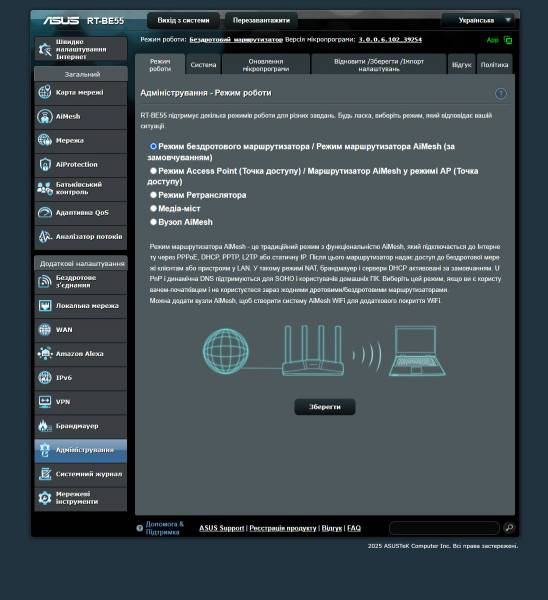Screen dimensions: 548x600
Task: Click Перезавантажити button
Action: 261,20
